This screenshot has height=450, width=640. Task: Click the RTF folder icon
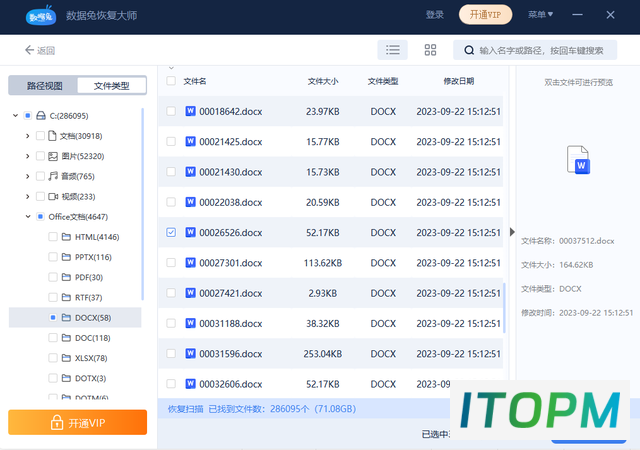point(66,297)
